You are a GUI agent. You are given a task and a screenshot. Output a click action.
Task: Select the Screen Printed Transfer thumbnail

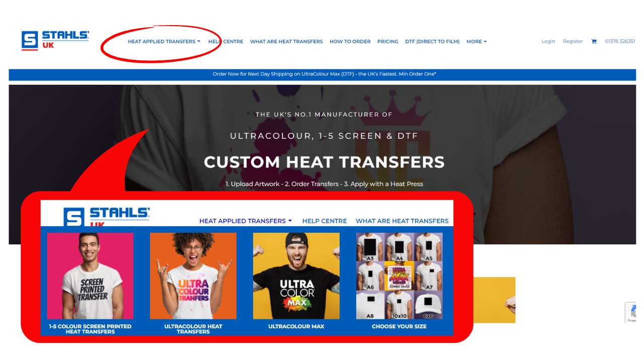pyautogui.click(x=90, y=276)
